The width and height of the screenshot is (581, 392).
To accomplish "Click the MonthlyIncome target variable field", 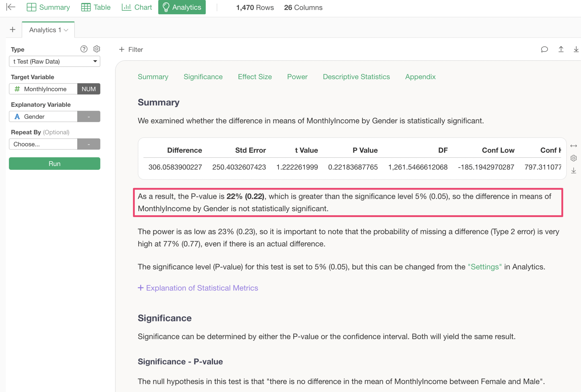I will [43, 89].
